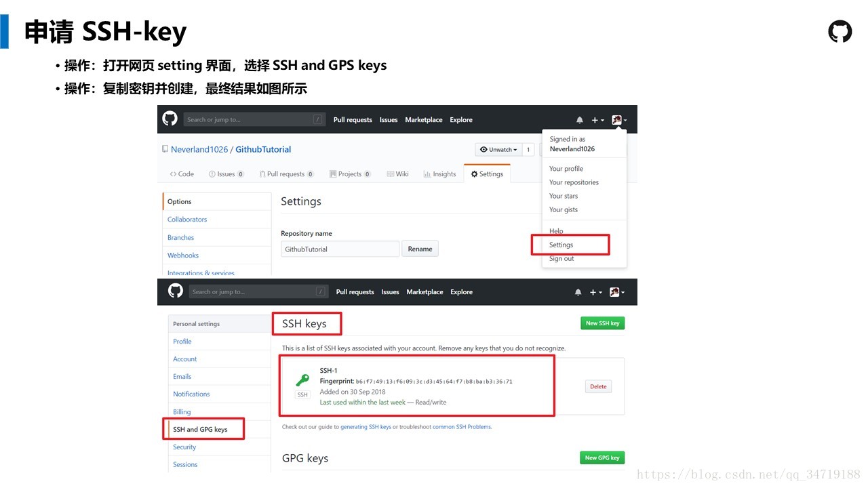This screenshot has height=488, width=868.
Task: Open Account in personal settings sidebar
Action: click(219, 359)
